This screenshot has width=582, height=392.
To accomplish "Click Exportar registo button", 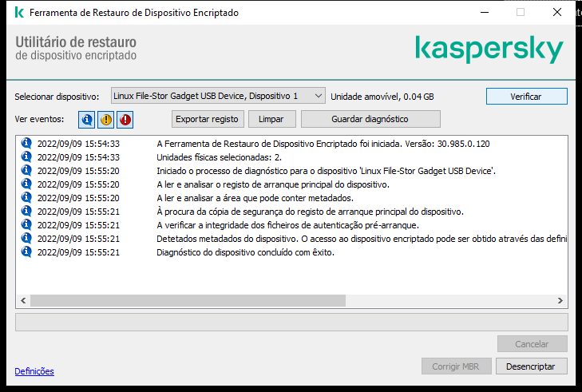I will click(208, 119).
